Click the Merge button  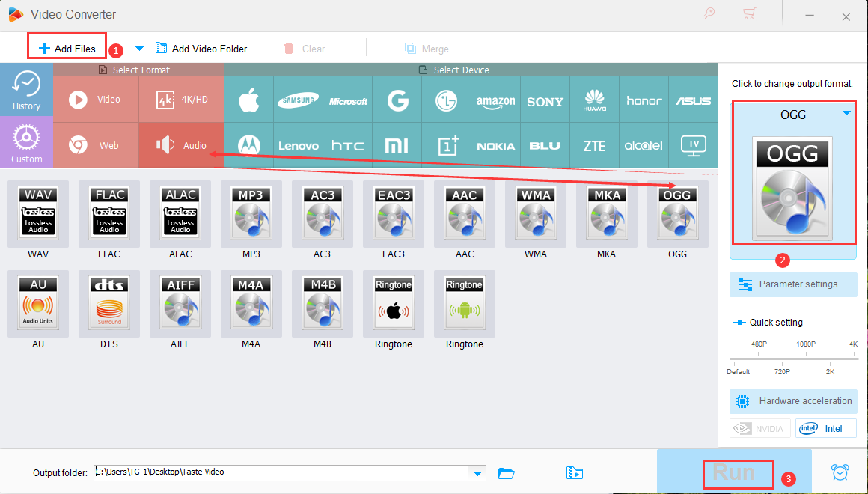427,49
